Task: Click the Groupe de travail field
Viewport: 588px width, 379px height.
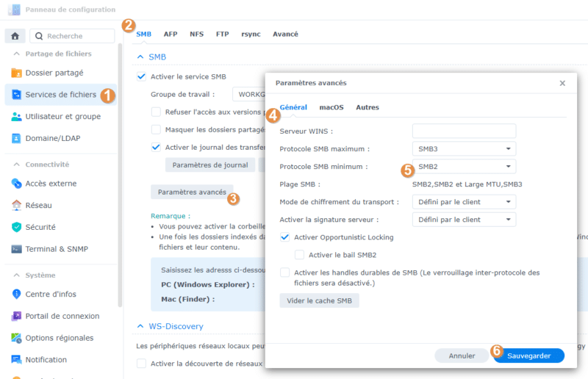Action: pyautogui.click(x=249, y=94)
